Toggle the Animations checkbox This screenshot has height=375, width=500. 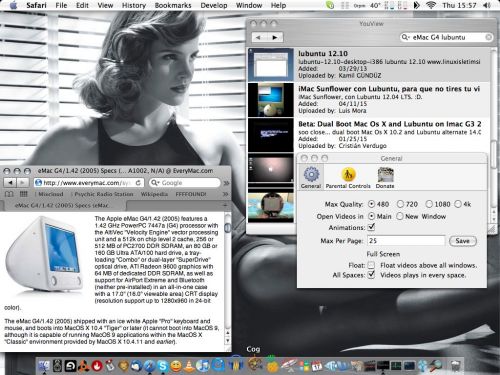point(371,227)
